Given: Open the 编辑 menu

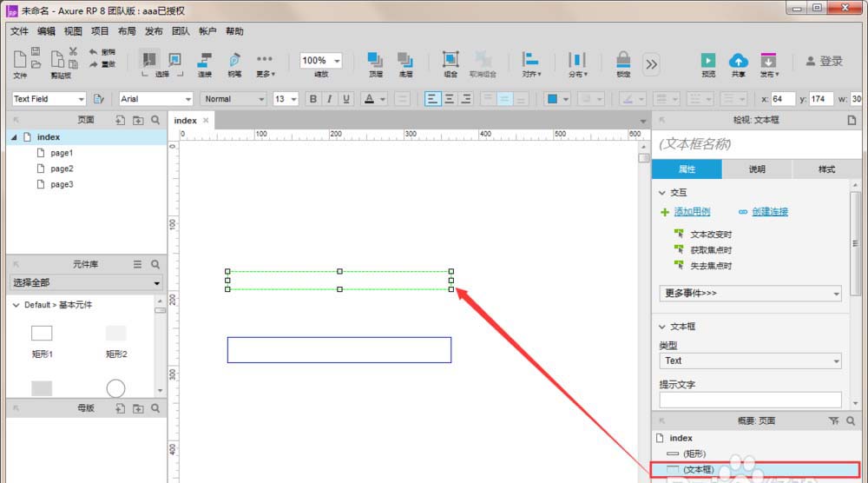Looking at the screenshot, I should click(46, 31).
